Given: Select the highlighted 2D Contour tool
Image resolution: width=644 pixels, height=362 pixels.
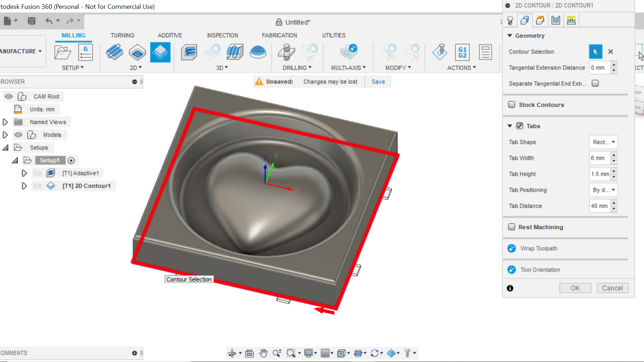Looking at the screenshot, I should [160, 52].
